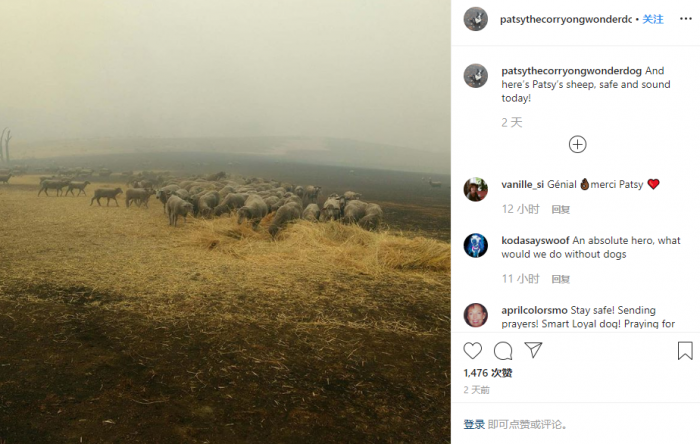The width and height of the screenshot is (700, 444).
Task: Click the 登录 login link
Action: 474,424
